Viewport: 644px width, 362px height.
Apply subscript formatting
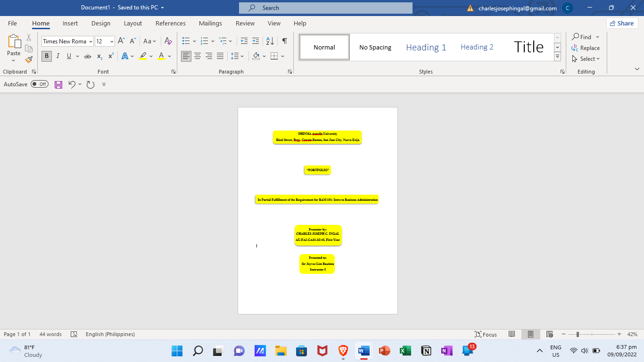point(99,56)
